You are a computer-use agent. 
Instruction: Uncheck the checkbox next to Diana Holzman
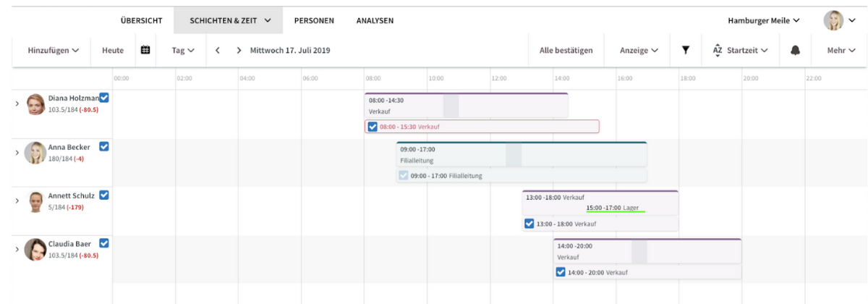pos(104,98)
